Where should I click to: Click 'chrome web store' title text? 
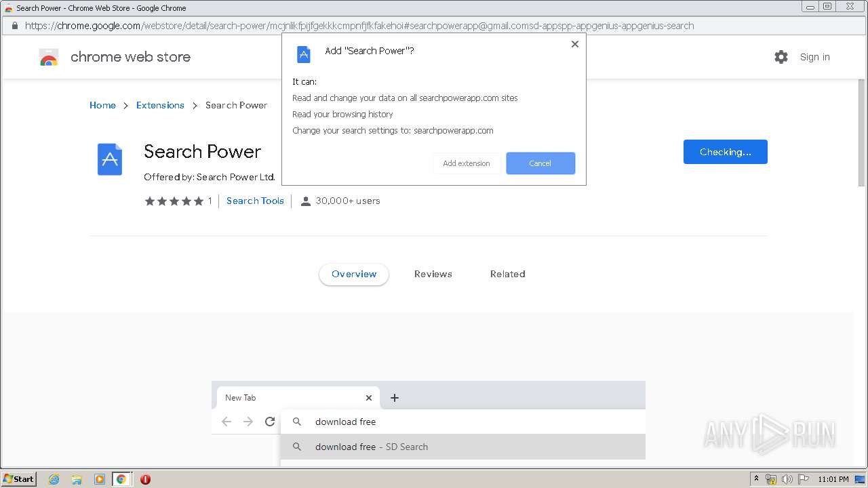pos(130,57)
